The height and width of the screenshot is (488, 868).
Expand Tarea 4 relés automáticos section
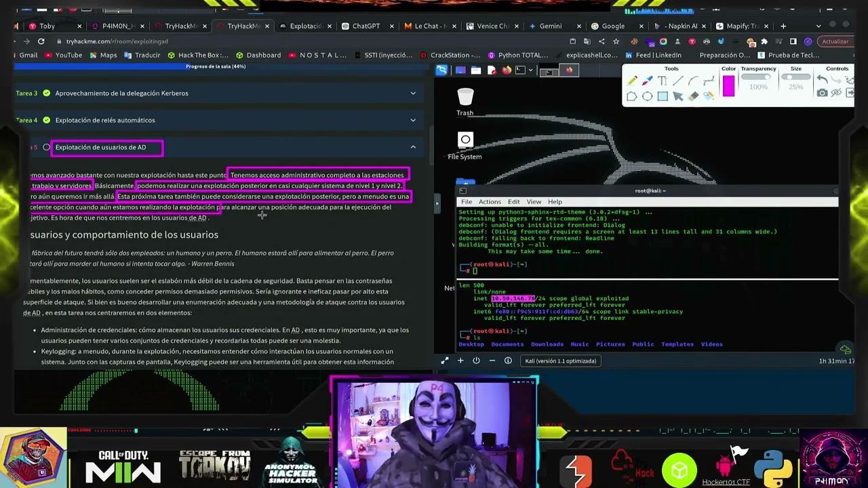click(413, 120)
